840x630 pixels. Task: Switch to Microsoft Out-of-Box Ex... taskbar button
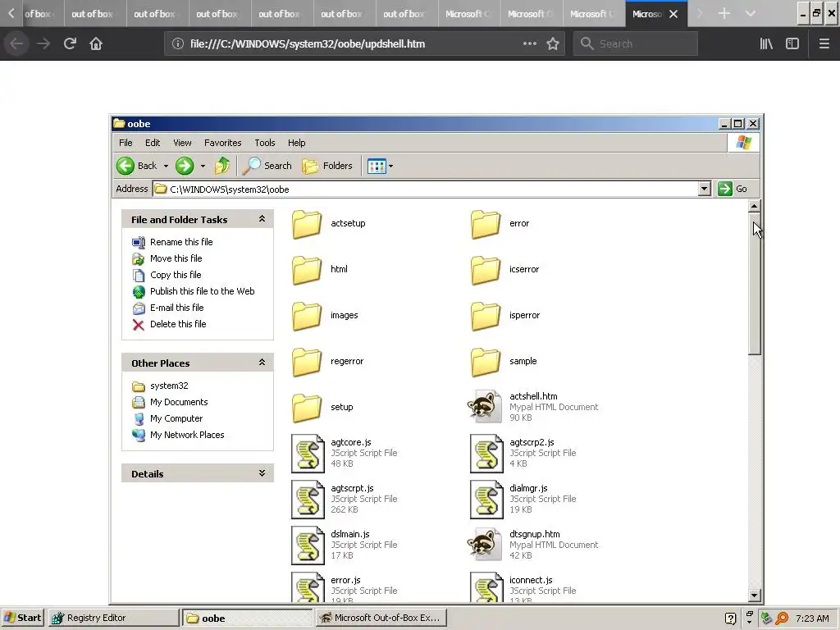pos(381,618)
